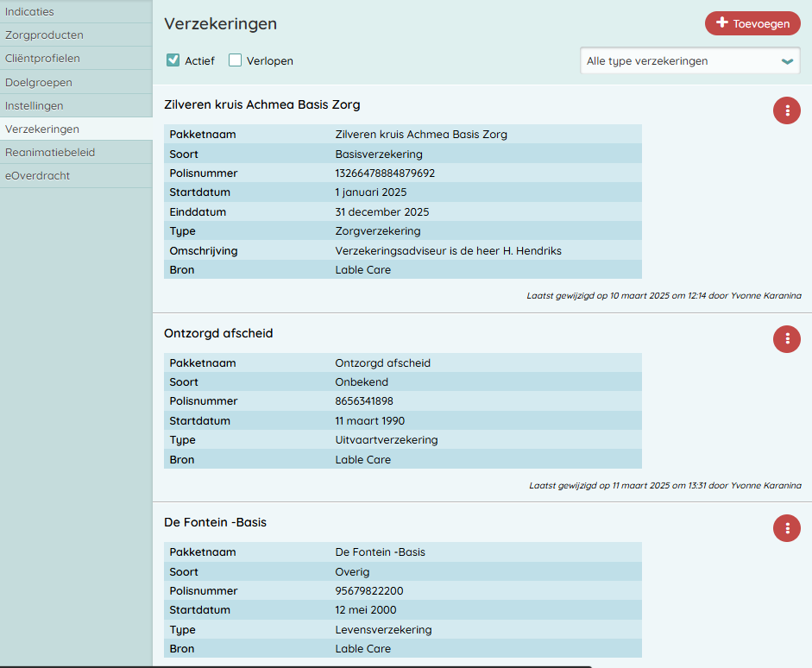812x668 pixels.
Task: Open Zorgproducten in the sidebar
Action: (x=44, y=35)
